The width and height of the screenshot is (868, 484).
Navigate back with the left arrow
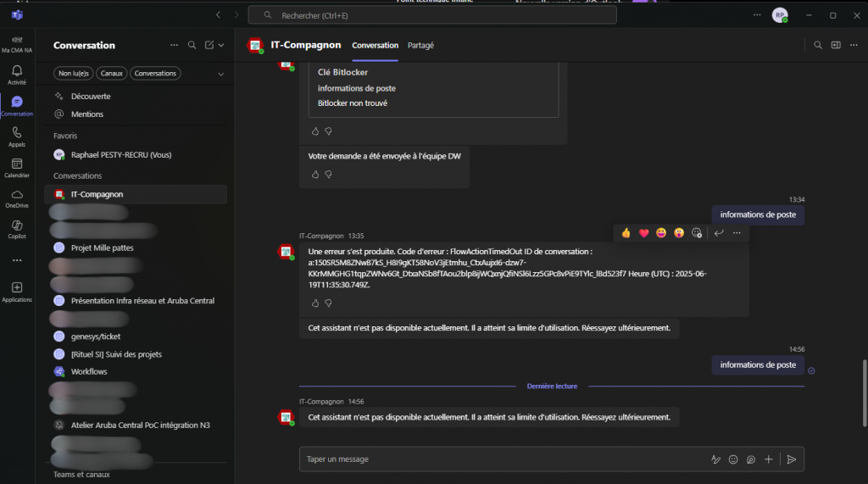tap(218, 15)
